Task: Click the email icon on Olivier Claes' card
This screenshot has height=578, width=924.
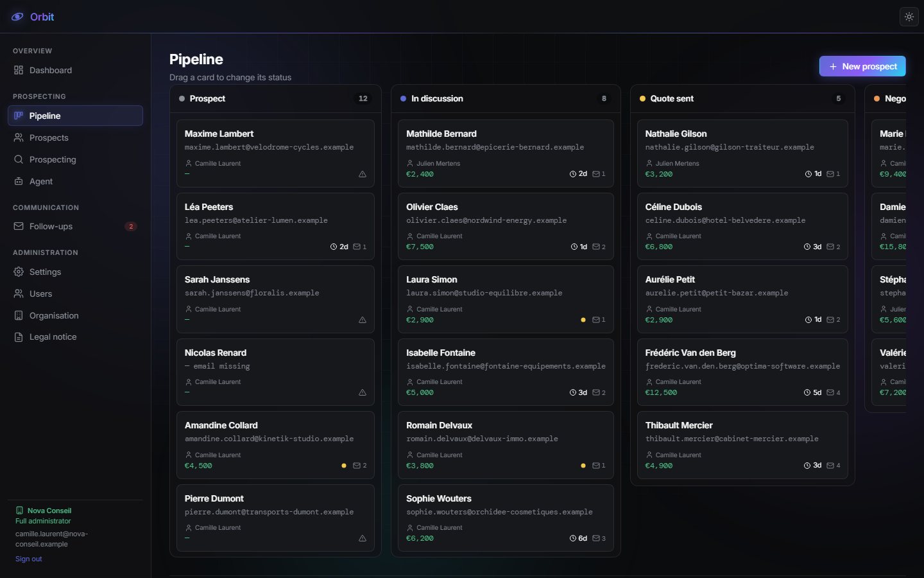Action: point(596,247)
